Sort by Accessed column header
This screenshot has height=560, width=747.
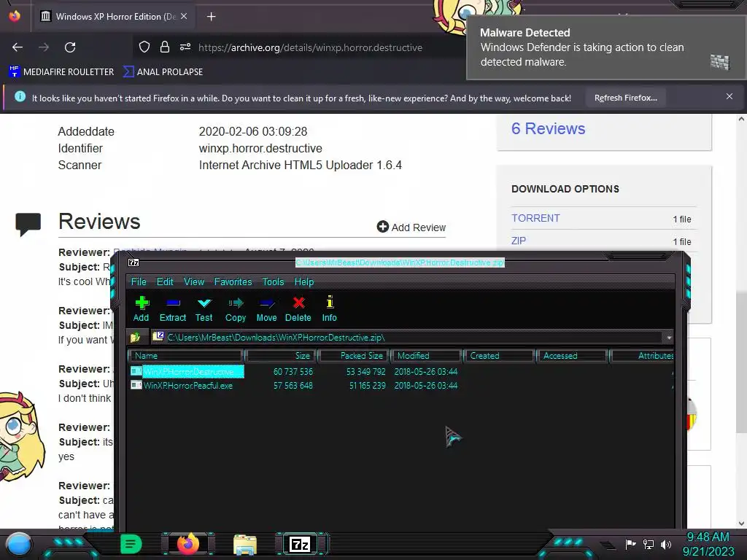[x=572, y=356]
